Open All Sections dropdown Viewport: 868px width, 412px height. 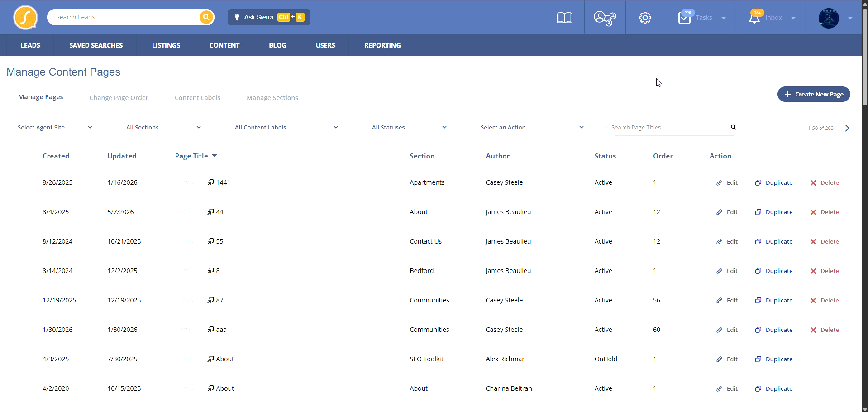coord(163,127)
